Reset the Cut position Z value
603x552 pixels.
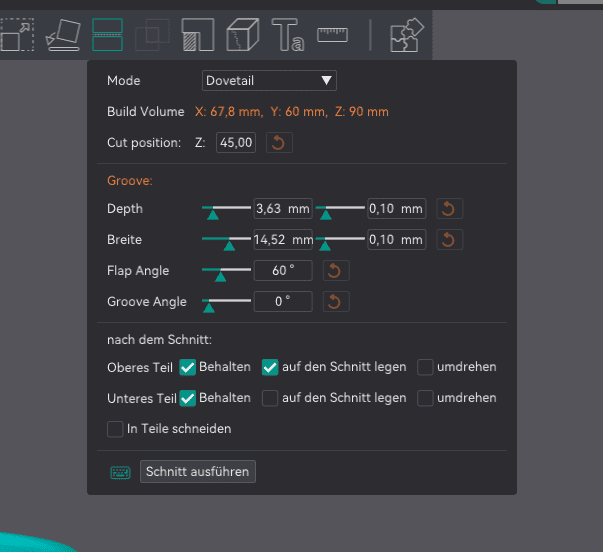[x=279, y=143]
